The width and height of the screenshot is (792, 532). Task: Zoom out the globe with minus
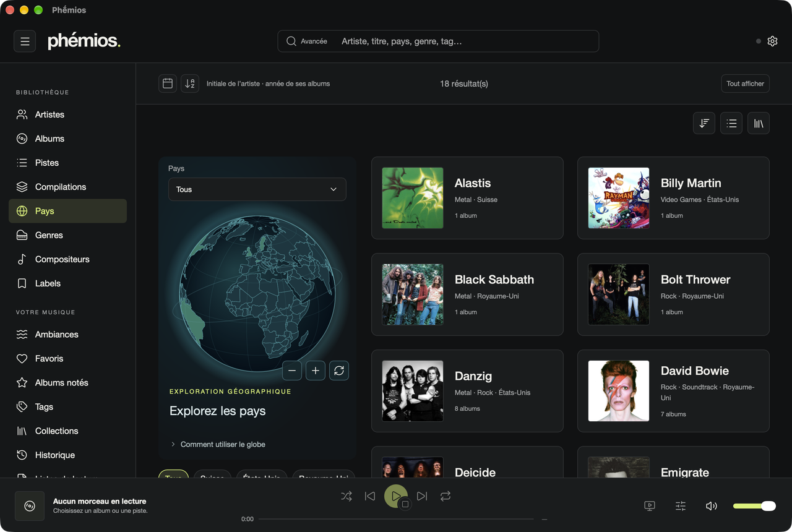(x=292, y=371)
